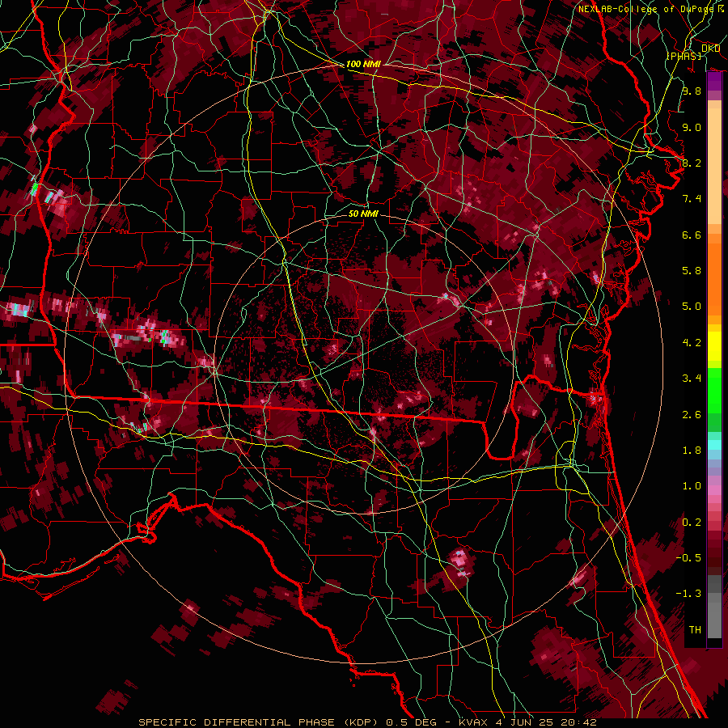Click the orange band of the color bar
Viewport: 728px width, 728px height.
point(714,274)
